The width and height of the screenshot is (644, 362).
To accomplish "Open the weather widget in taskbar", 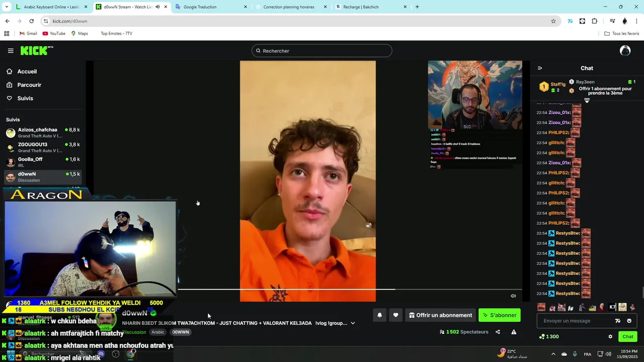I will tap(512, 354).
